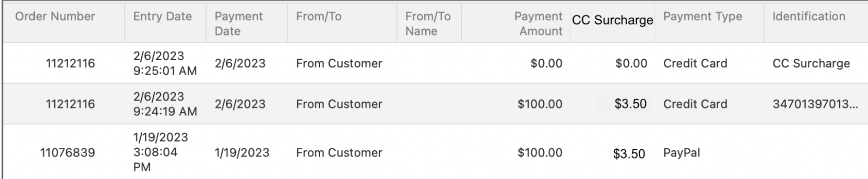This screenshot has height=179, width=868.
Task: Click the 9:24:19 AM entry date cell
Action: [165, 104]
